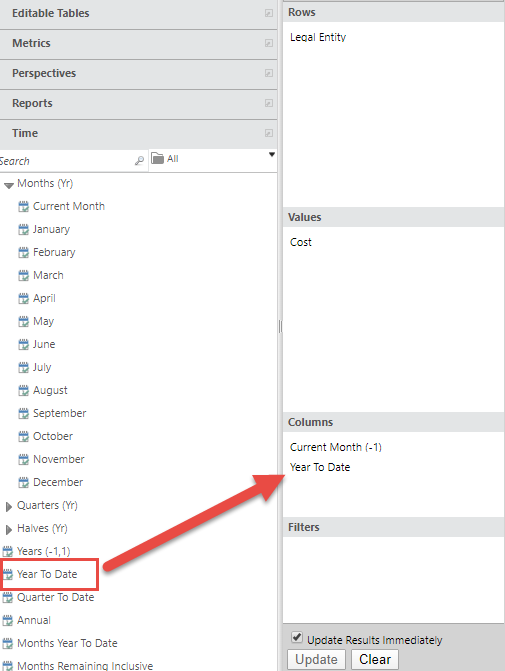Click the Year To Date calendar icon
The height and width of the screenshot is (671, 505).
[8, 574]
